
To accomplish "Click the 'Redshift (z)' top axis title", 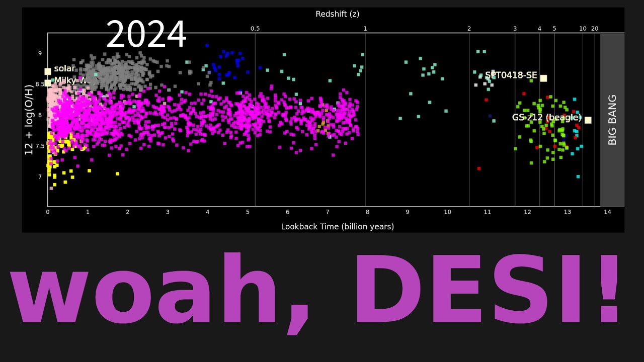I will [338, 14].
